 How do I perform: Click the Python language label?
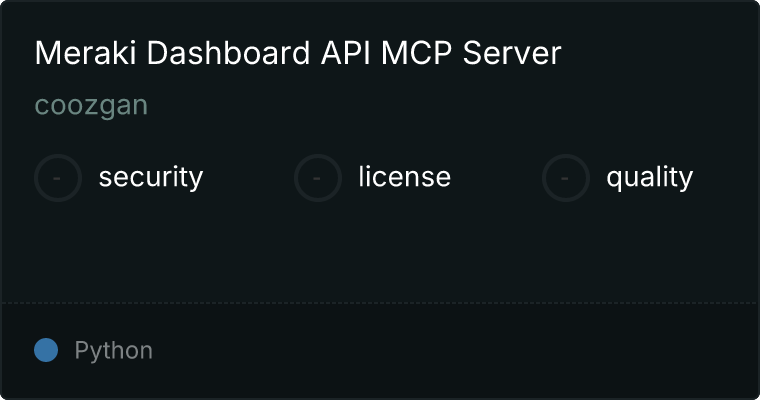(x=113, y=351)
